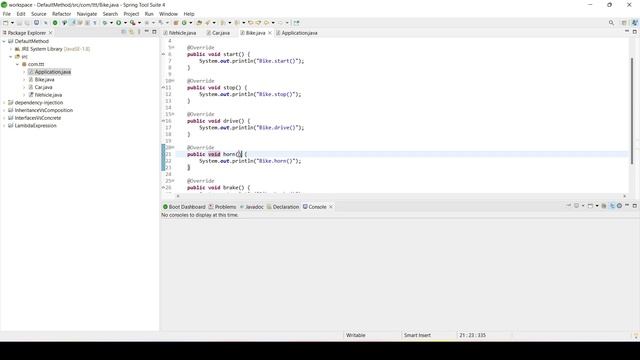
Task: Expand the LambdaExpression project
Action: [x=4, y=126]
